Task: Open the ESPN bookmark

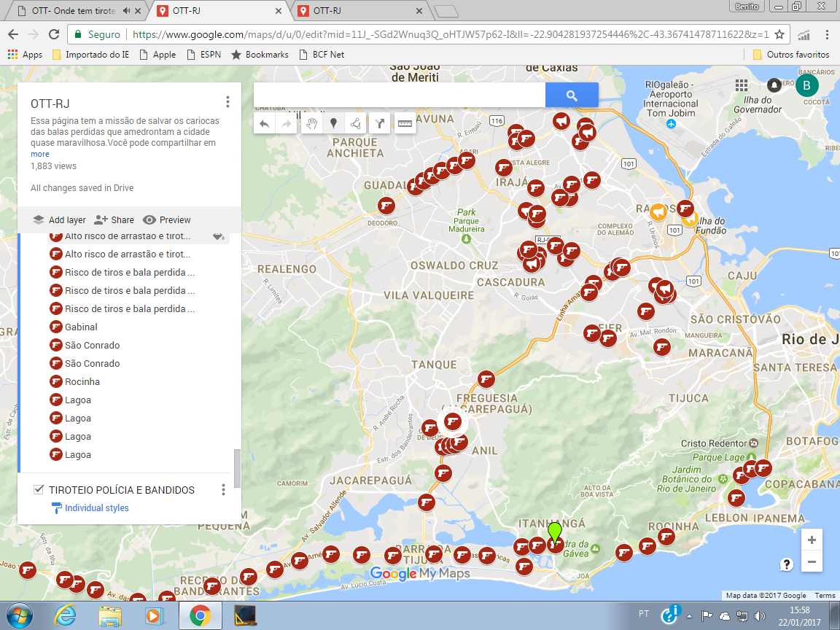Action: point(204,55)
